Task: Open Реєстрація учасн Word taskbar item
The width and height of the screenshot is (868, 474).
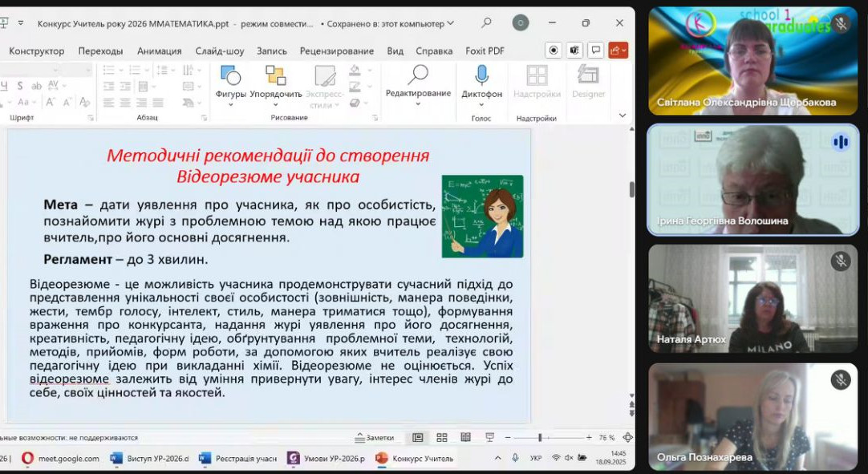Action: tap(238, 459)
